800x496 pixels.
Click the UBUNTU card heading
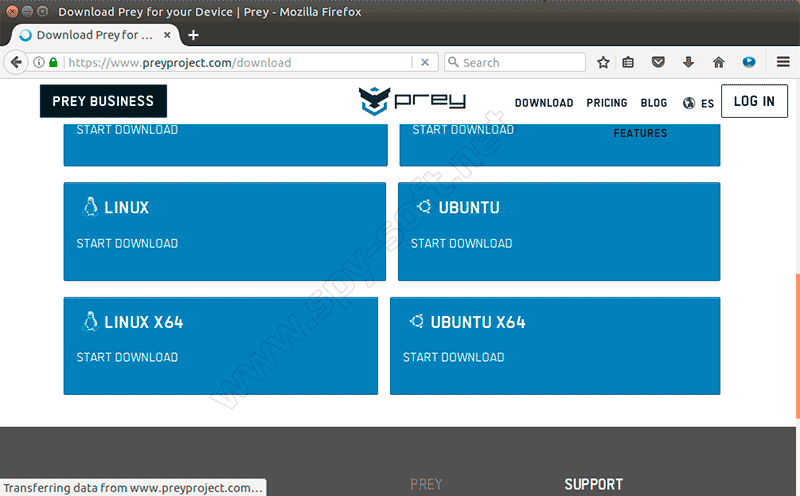pyautogui.click(x=469, y=208)
